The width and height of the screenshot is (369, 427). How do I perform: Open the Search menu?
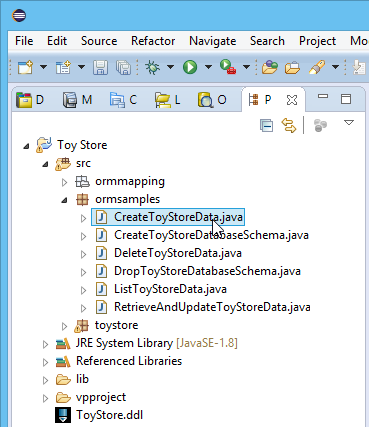[x=267, y=41]
